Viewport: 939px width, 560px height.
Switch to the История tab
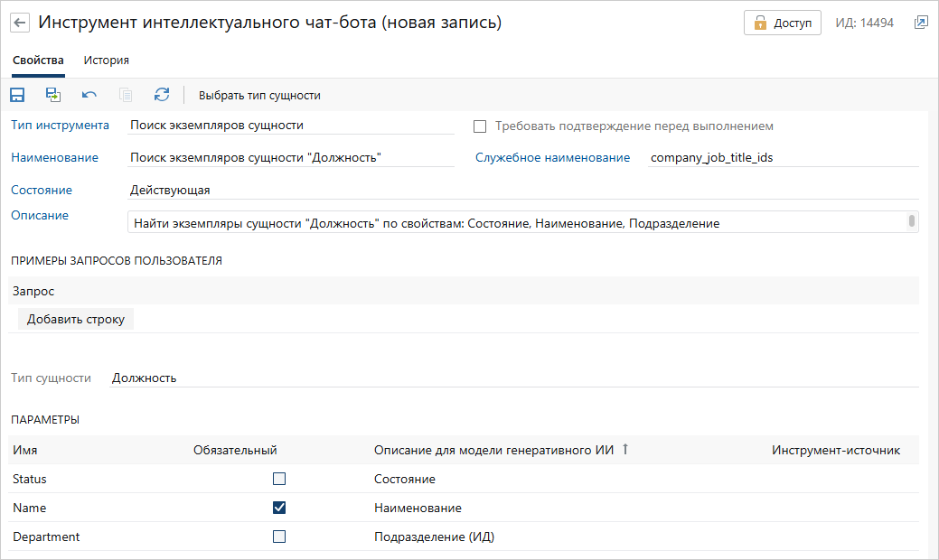coord(107,61)
